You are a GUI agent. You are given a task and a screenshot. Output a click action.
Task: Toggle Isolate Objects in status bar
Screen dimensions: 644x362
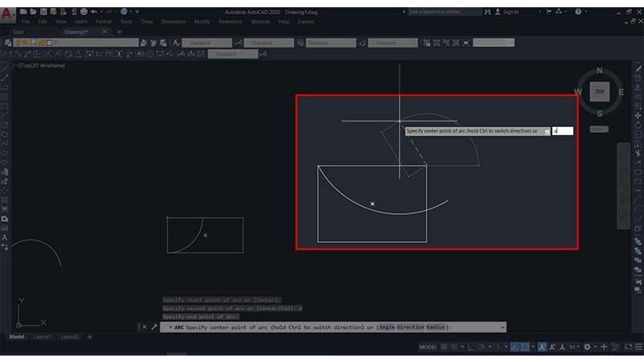615,347
